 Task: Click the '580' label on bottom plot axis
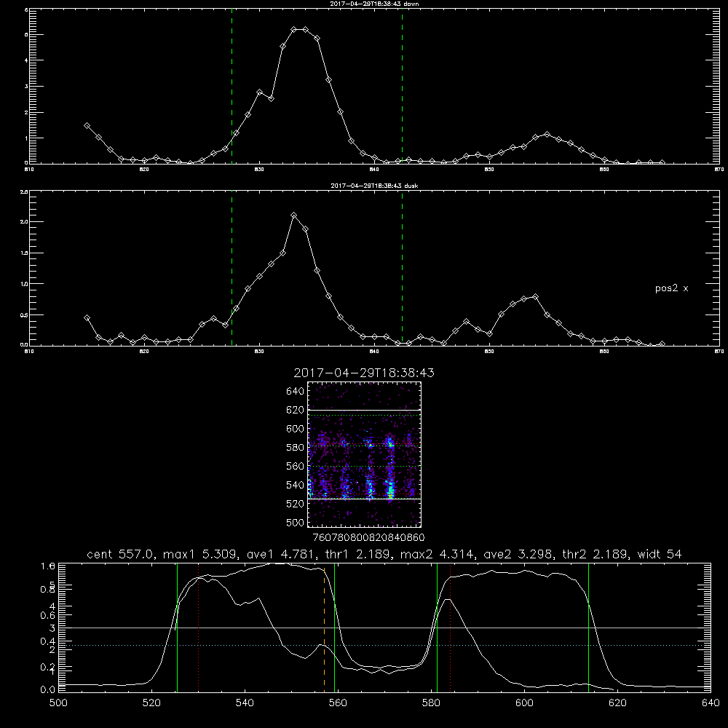point(431,703)
